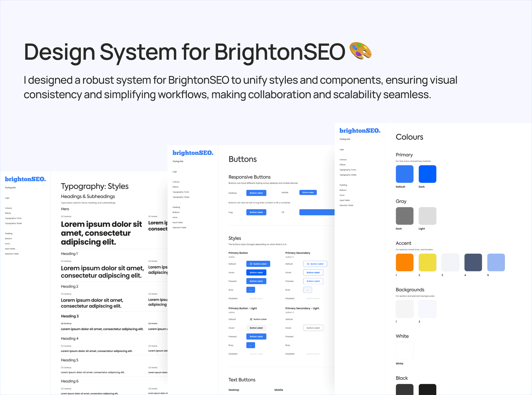Click the Desktop responsive Button Label button
Screen dimensions: 532x395
click(256, 193)
